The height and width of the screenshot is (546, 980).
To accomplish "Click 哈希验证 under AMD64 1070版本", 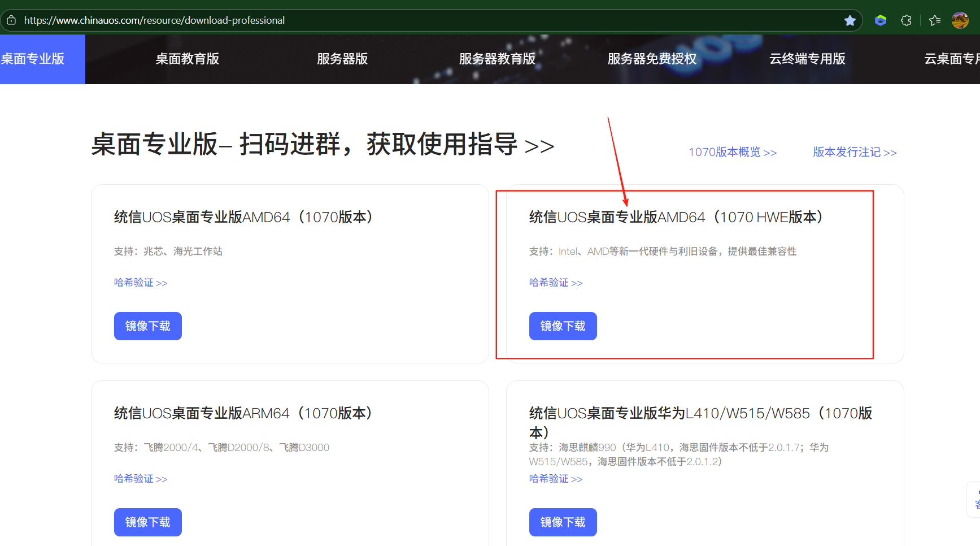I will [141, 283].
